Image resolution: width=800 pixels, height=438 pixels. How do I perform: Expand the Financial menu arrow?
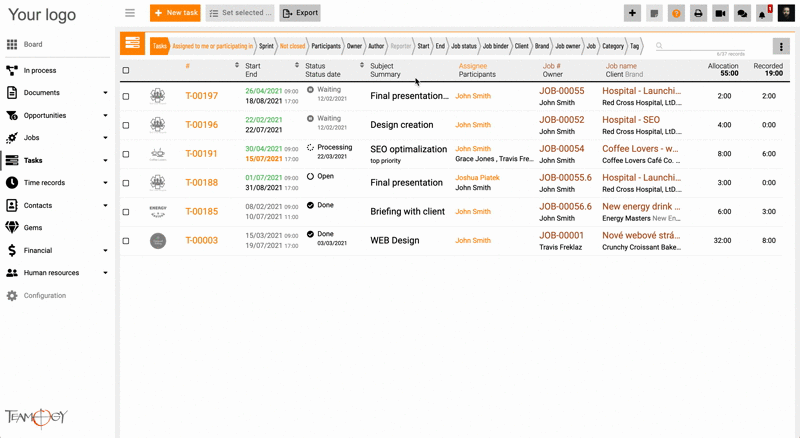(106, 251)
